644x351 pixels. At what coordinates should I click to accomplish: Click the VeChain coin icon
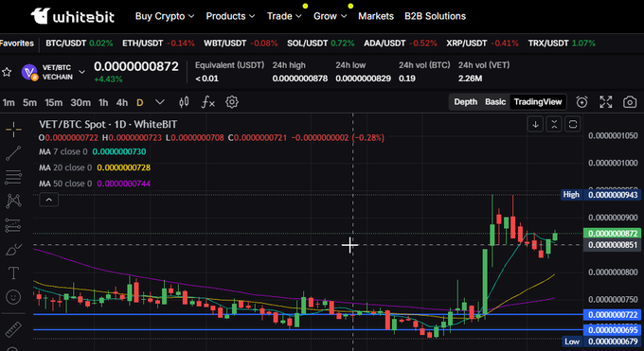[29, 72]
